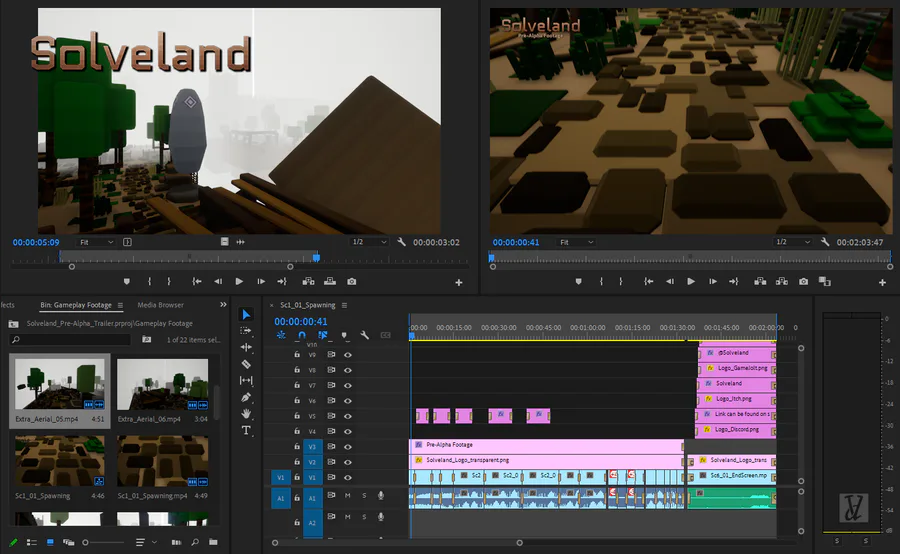Step forward one frame in source monitor

point(261,281)
